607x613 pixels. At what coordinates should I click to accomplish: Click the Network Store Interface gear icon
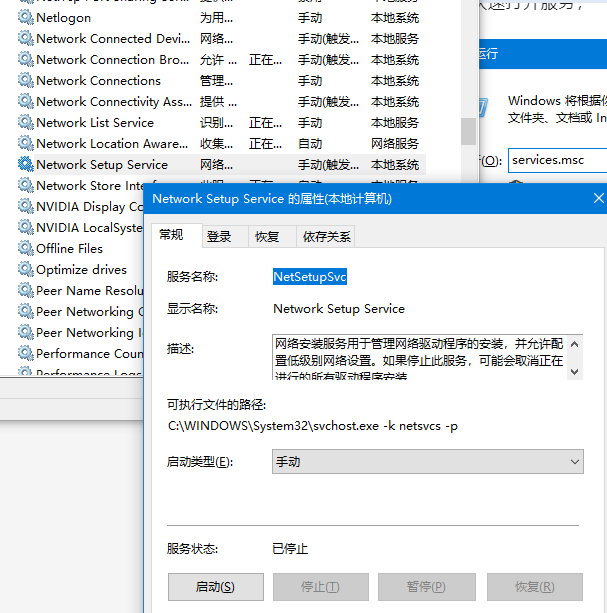click(x=26, y=185)
